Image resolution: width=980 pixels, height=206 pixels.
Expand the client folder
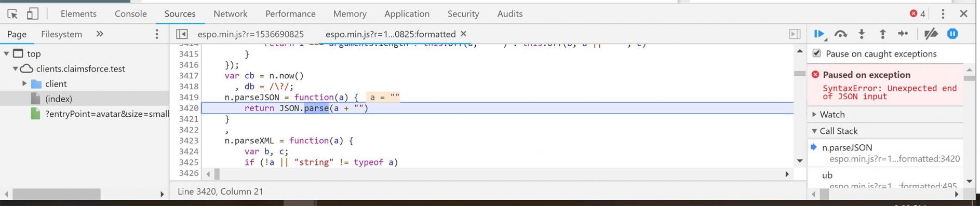(x=24, y=84)
